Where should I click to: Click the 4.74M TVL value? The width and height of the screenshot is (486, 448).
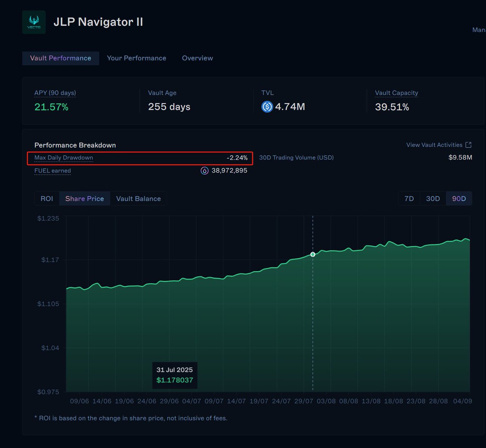click(290, 107)
